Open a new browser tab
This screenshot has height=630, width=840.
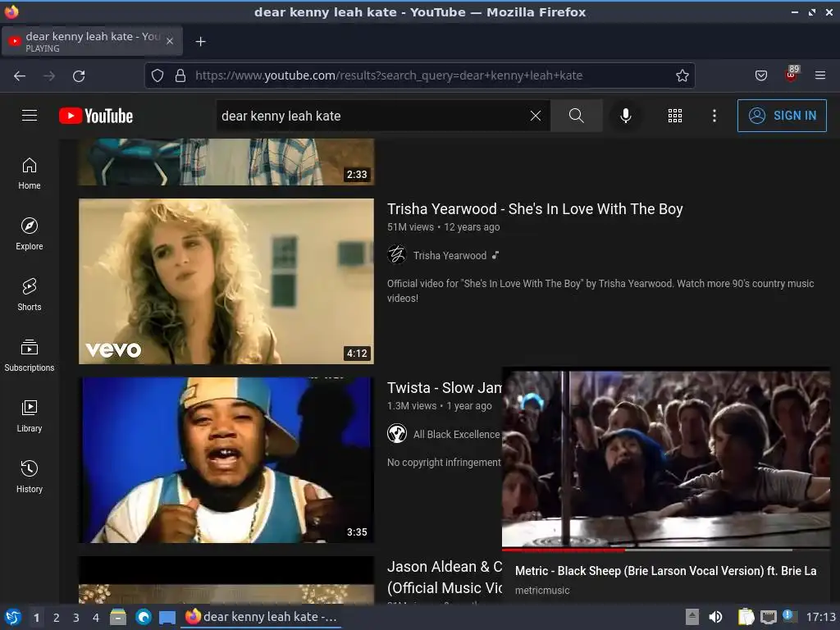click(x=200, y=41)
